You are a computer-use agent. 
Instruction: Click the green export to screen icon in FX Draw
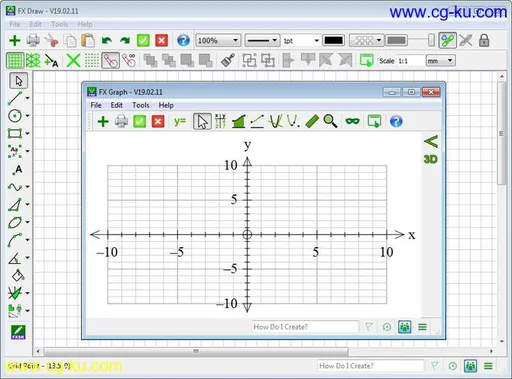point(366,61)
